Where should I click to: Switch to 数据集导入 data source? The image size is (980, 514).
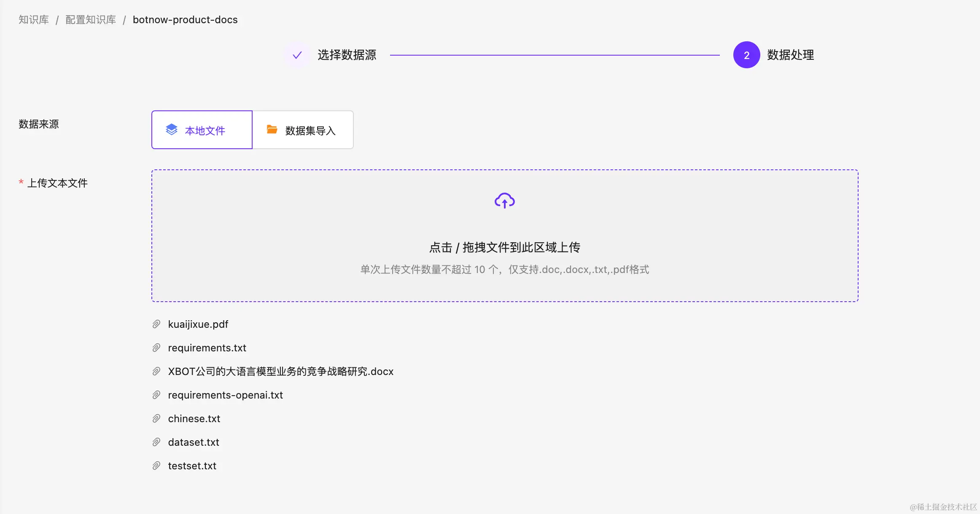tap(303, 130)
